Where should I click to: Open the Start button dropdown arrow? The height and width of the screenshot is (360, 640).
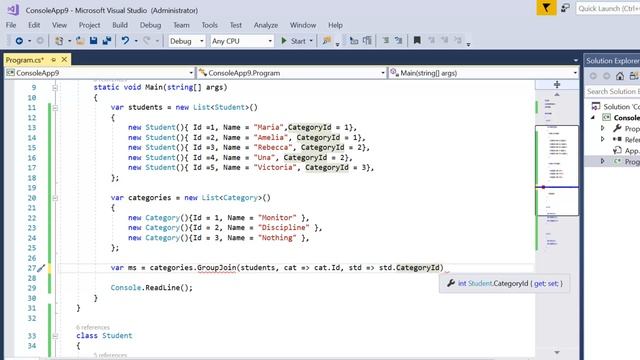pos(311,41)
